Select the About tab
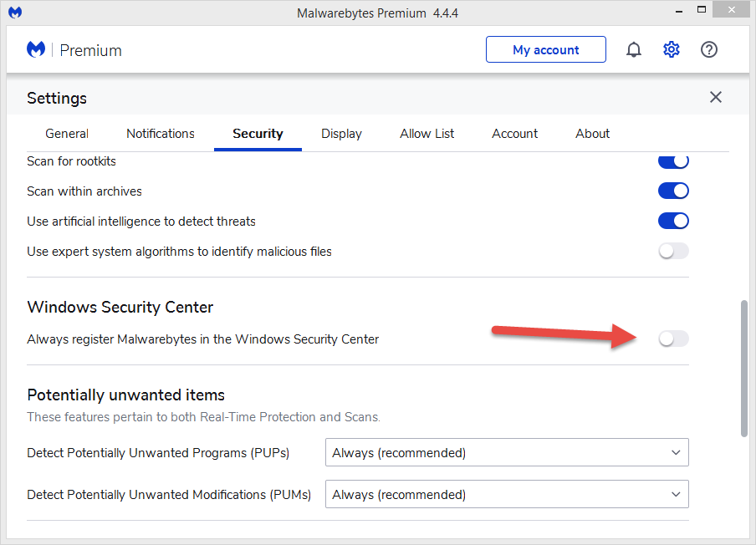Image resolution: width=756 pixels, height=545 pixels. (x=593, y=134)
